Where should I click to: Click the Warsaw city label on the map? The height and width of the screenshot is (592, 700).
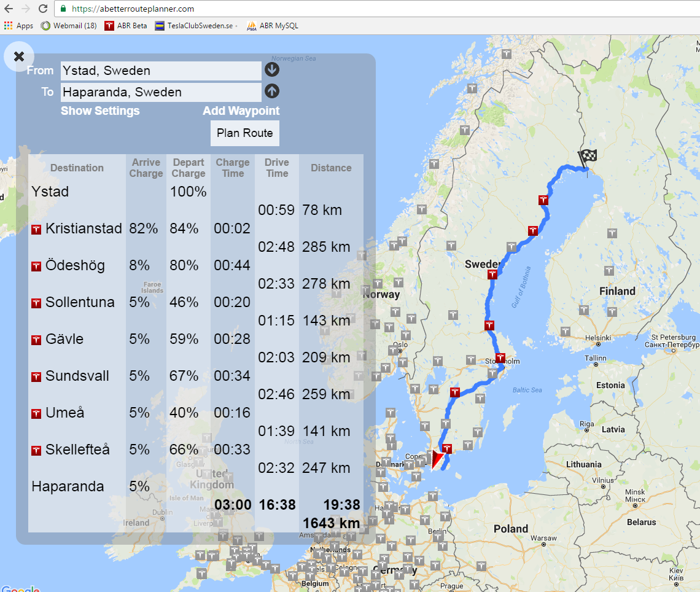click(543, 538)
